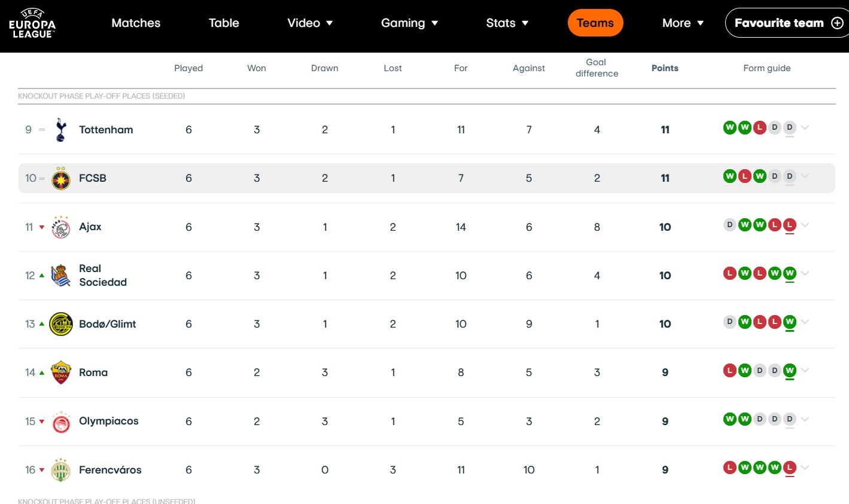Open the Gaming dropdown menu
The image size is (849, 504).
click(x=409, y=23)
